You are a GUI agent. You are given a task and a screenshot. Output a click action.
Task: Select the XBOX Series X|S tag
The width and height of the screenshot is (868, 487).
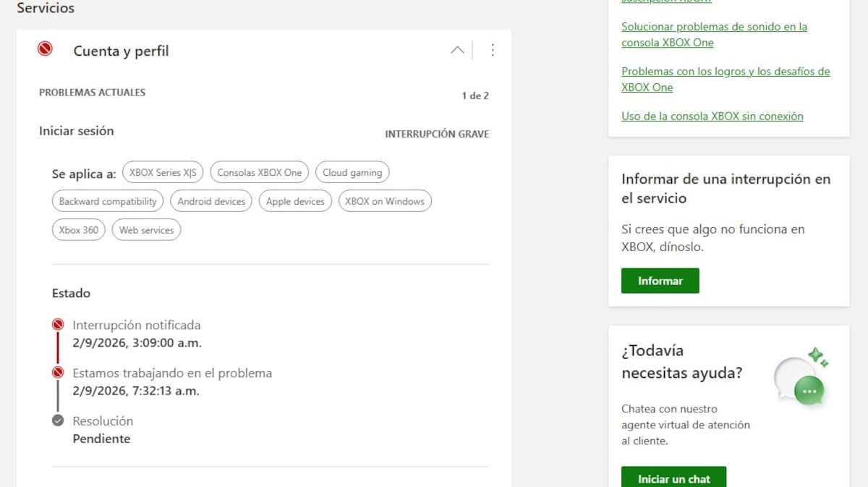tap(163, 172)
